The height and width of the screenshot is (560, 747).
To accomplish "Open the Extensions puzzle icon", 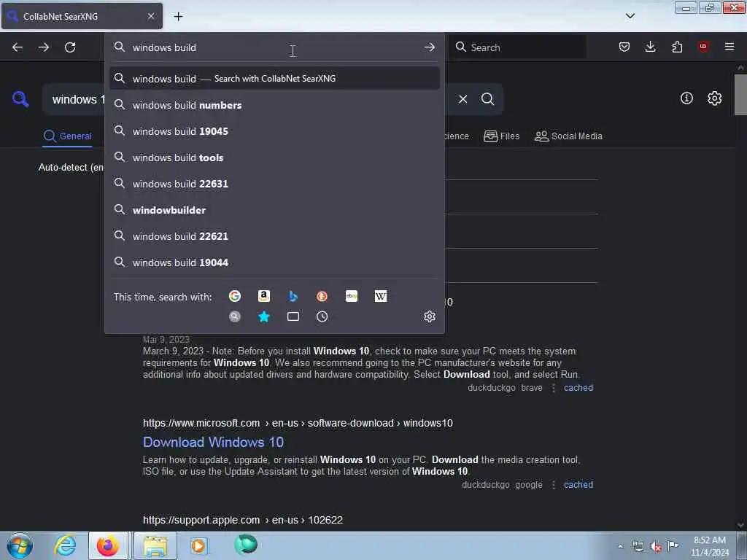I will (x=677, y=47).
